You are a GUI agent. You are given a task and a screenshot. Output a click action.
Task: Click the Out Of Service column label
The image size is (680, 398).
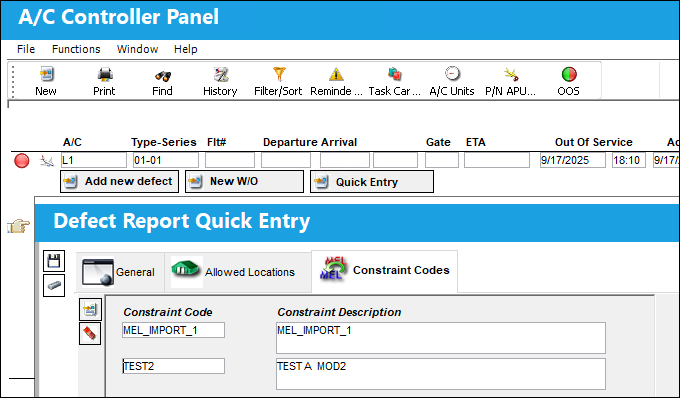click(594, 142)
